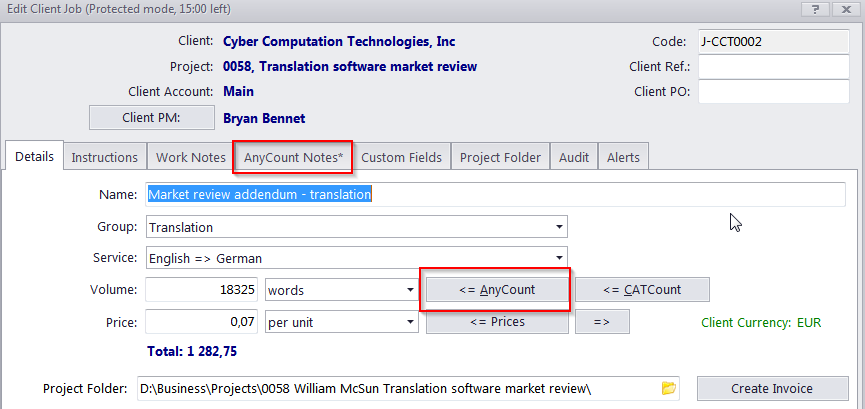Switch to the Instructions tab
Image resolution: width=865 pixels, height=409 pixels.
click(105, 157)
